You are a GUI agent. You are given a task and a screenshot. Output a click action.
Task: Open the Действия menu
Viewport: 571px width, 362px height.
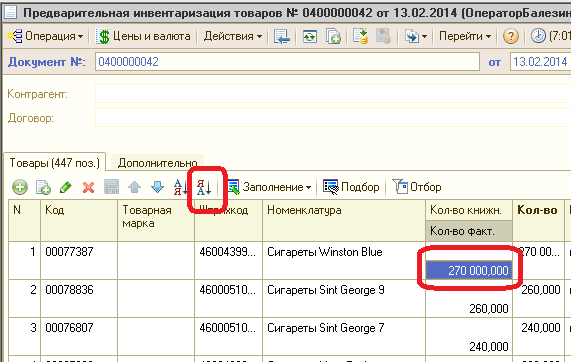(x=233, y=36)
